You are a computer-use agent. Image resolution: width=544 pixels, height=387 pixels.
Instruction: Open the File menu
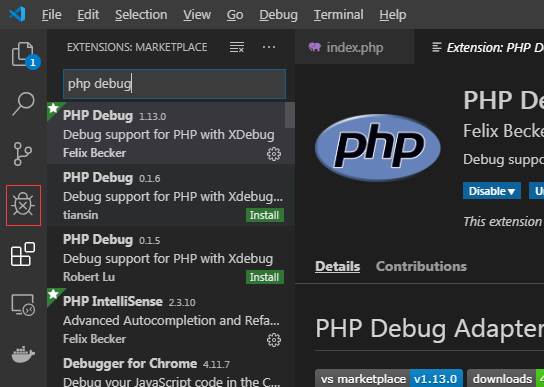[52, 15]
